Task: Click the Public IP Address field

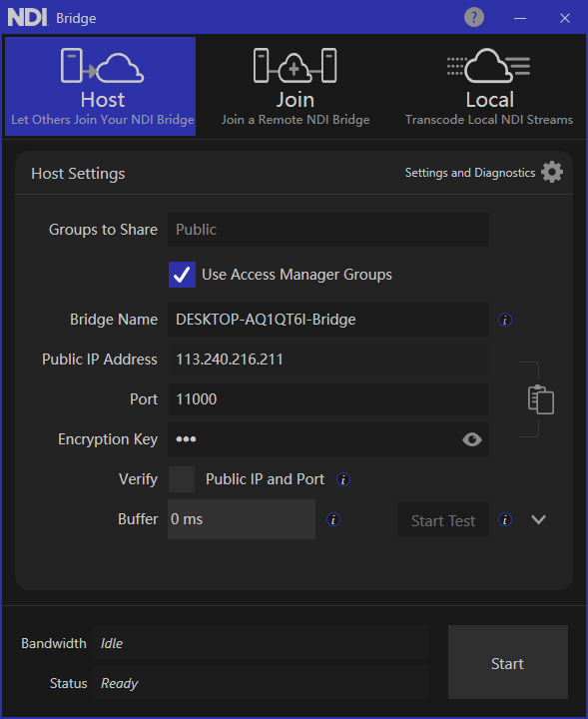Action: click(x=328, y=359)
